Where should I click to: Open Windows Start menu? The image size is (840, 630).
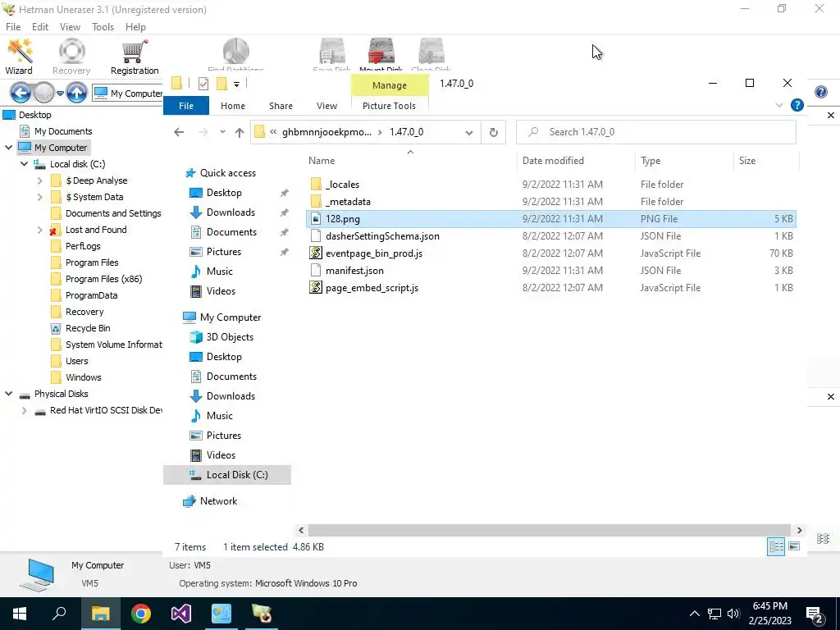coord(20,614)
